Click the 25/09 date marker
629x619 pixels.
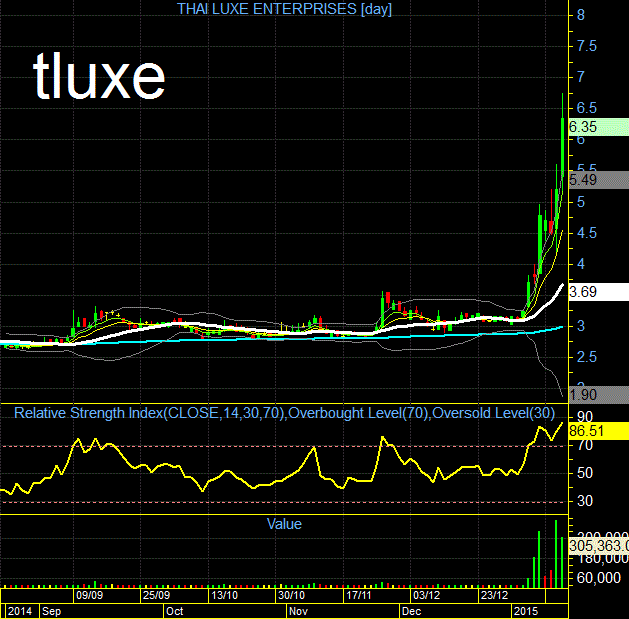coord(156,595)
